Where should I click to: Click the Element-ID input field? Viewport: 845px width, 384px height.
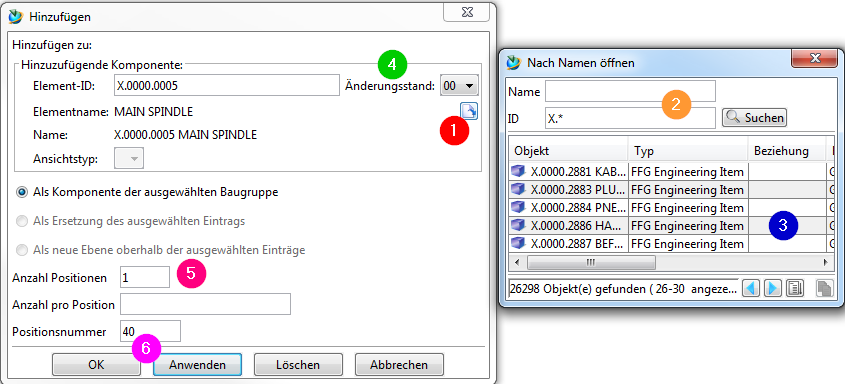(x=226, y=85)
